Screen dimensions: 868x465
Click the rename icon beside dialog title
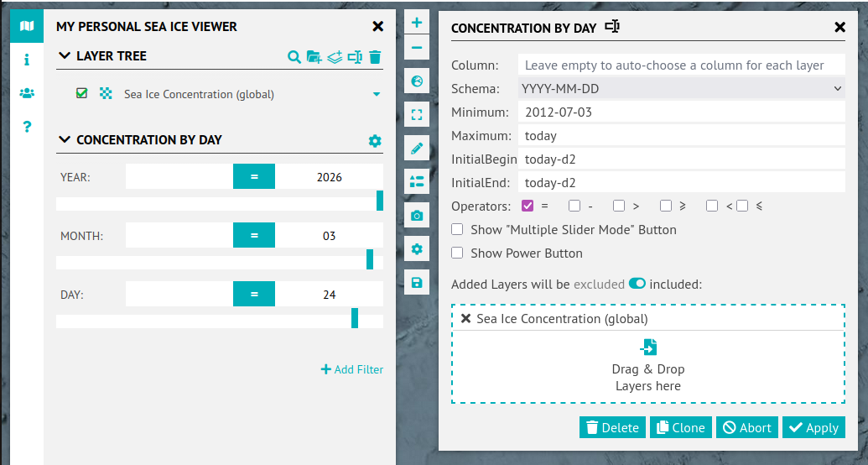point(611,27)
